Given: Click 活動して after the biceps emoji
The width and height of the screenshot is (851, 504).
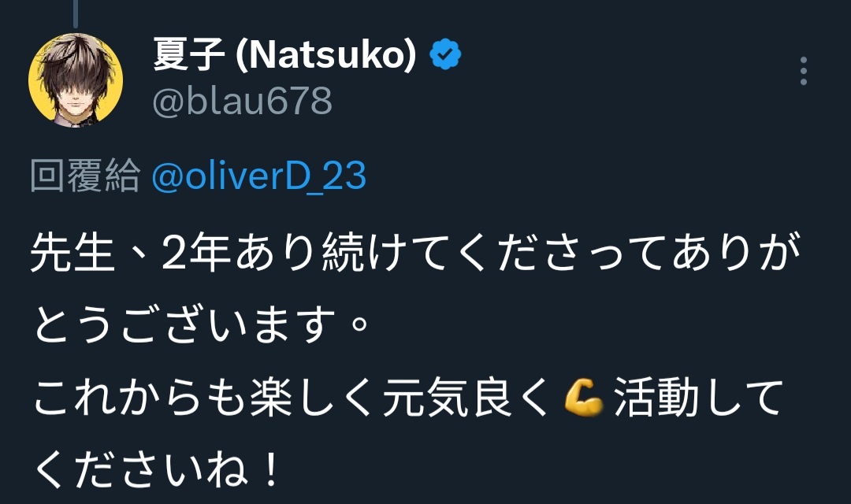Looking at the screenshot, I should [699, 397].
